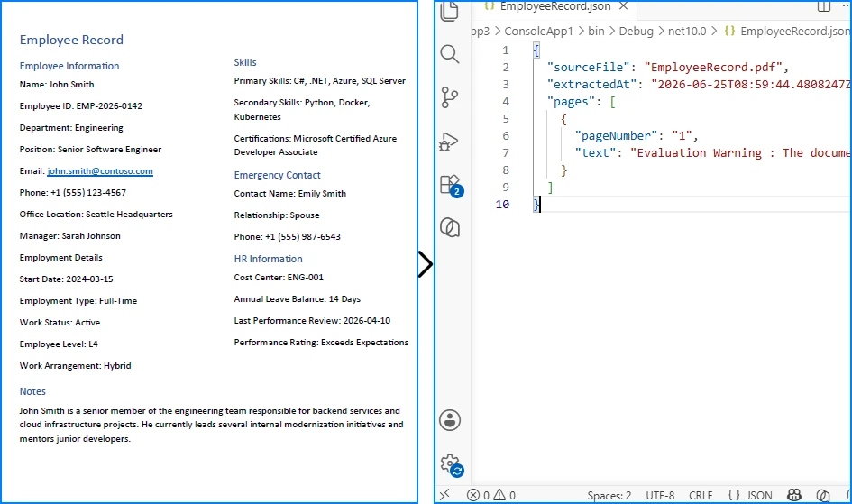Open the Copilot status icon in status bar
852x504 pixels.
[794, 495]
